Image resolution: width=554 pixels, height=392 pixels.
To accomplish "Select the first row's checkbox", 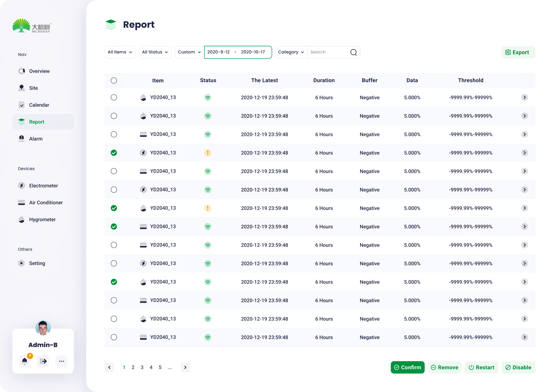I will point(114,97).
